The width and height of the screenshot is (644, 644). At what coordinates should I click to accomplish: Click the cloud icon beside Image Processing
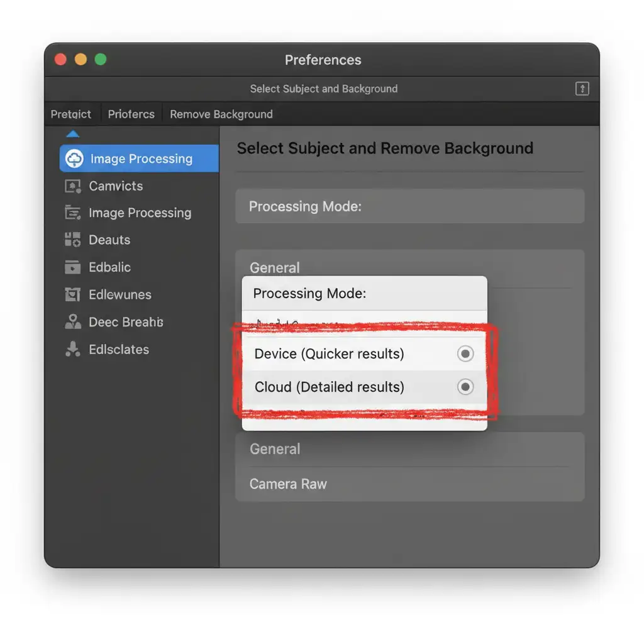pos(74,159)
